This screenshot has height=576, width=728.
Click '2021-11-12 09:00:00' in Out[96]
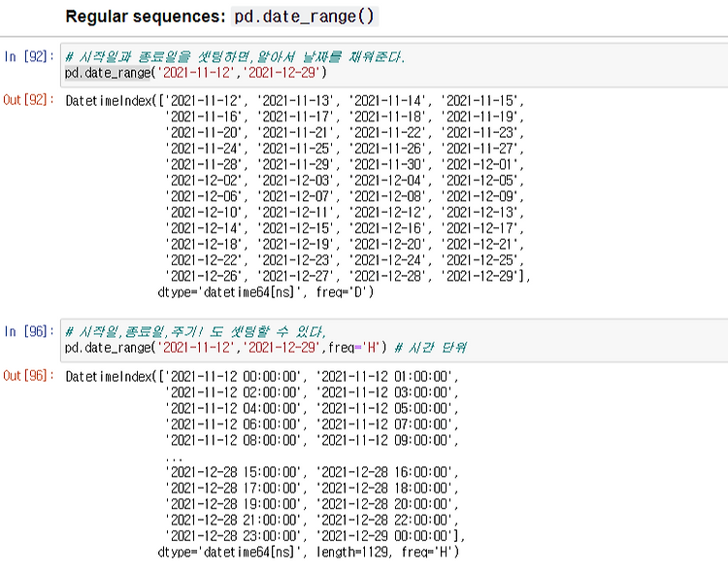pyautogui.click(x=384, y=440)
